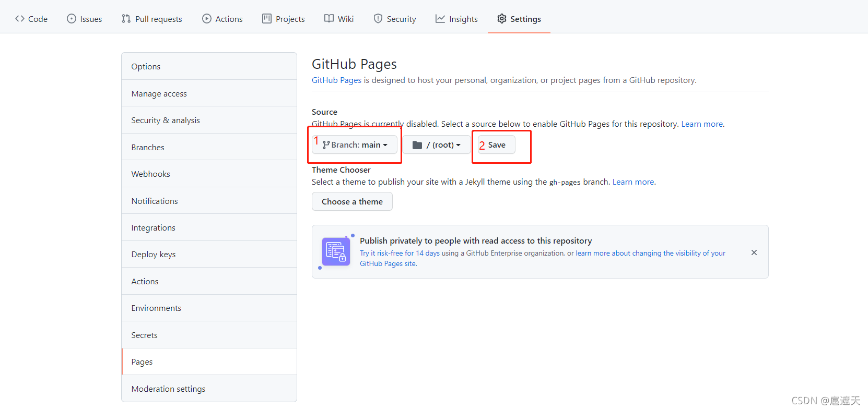The width and height of the screenshot is (868, 410).
Task: Select Pages in settings sidebar
Action: [x=209, y=361]
